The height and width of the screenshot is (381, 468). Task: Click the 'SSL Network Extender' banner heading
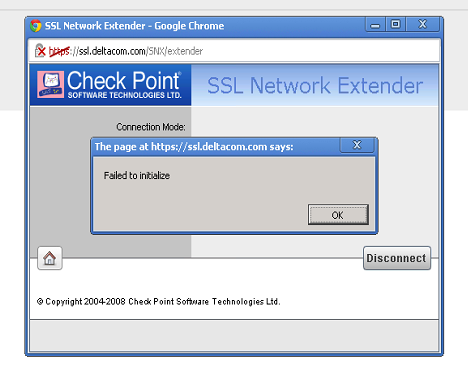315,86
